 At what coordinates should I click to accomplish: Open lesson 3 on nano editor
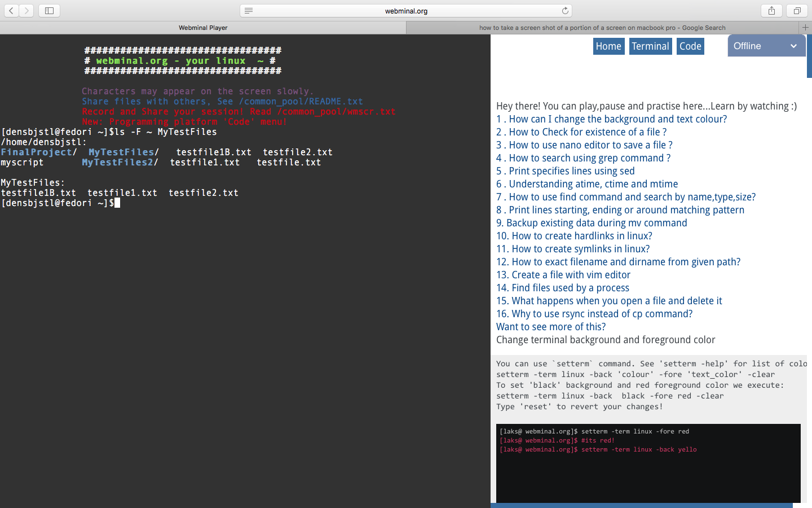click(584, 145)
